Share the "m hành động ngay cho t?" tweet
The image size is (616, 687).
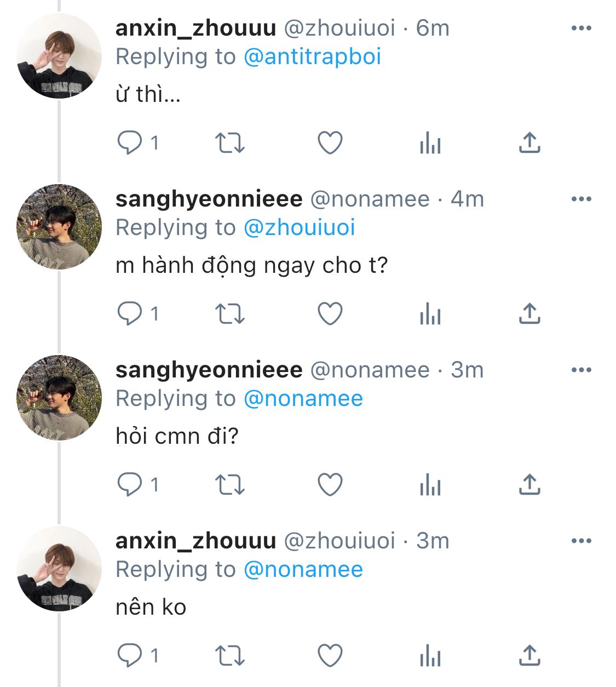[x=529, y=314]
